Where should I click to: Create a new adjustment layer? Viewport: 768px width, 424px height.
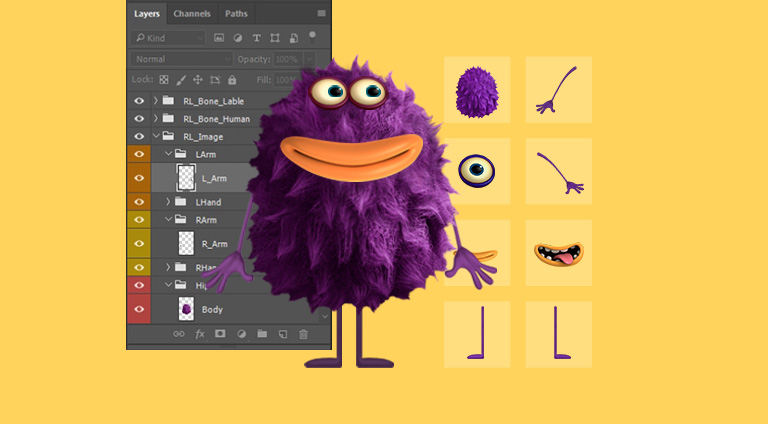pyautogui.click(x=242, y=334)
